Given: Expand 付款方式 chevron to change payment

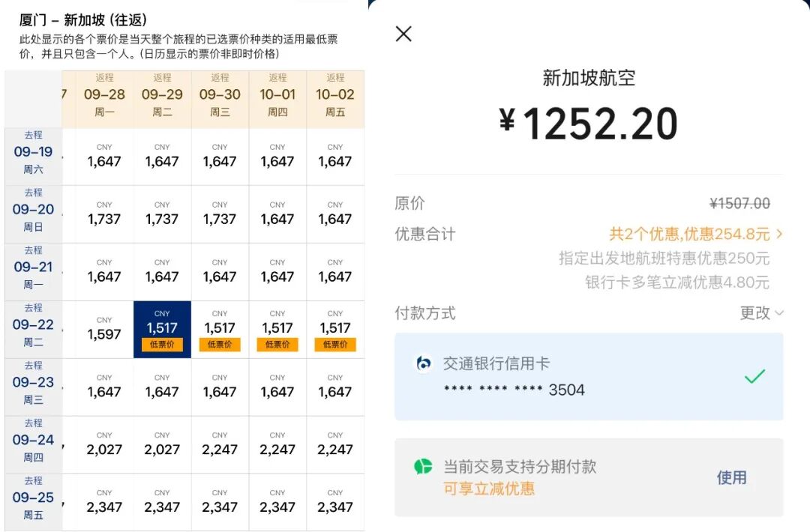Looking at the screenshot, I should point(779,313).
